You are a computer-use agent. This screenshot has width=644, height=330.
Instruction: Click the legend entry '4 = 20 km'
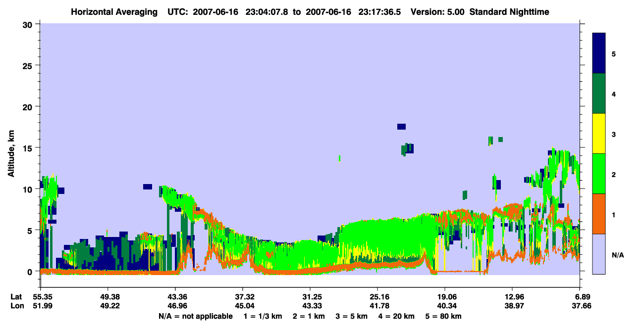396,316
